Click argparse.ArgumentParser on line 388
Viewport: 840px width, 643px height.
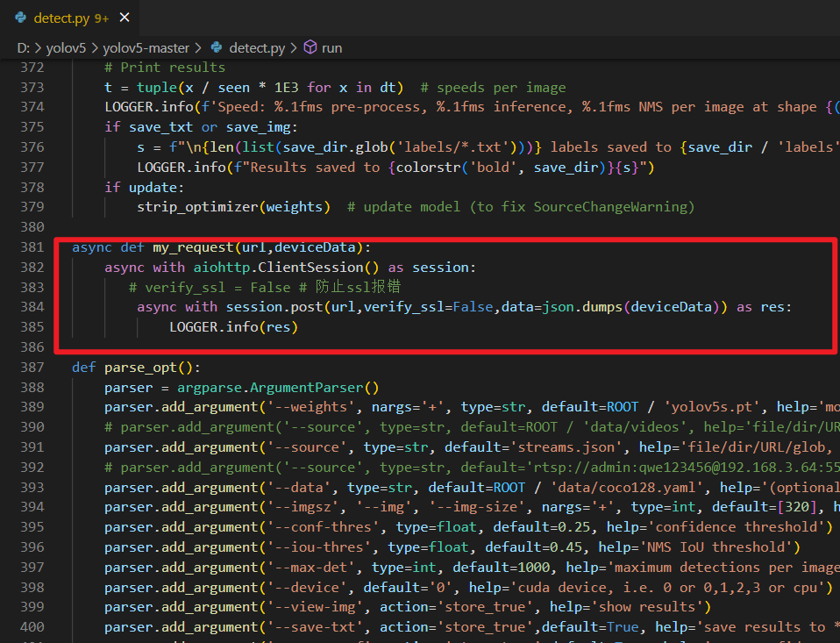point(277,388)
